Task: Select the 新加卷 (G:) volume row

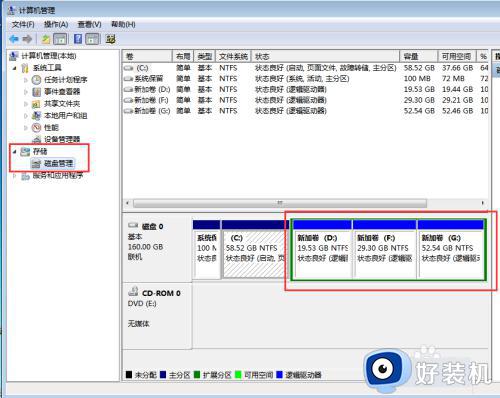Action: click(x=305, y=111)
